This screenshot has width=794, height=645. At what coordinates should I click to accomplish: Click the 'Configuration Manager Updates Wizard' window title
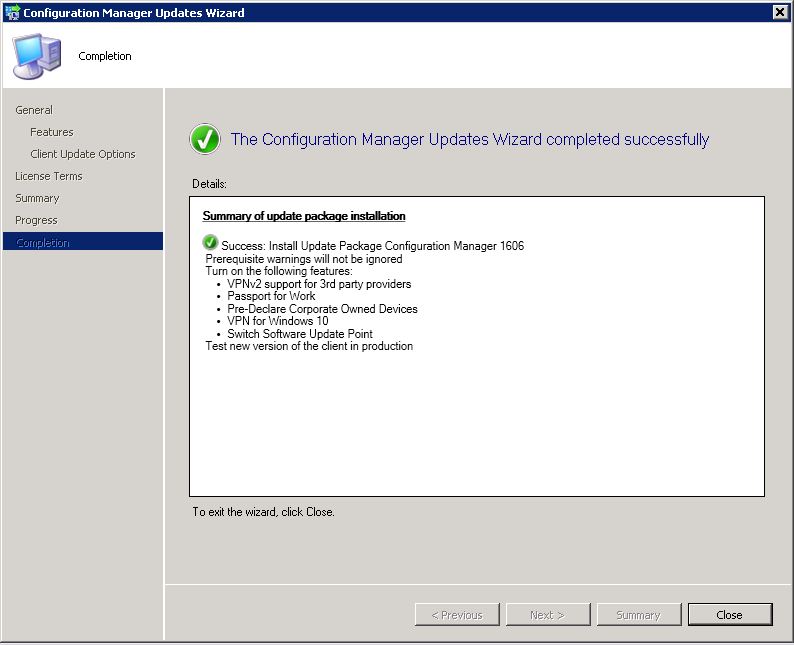[x=134, y=13]
